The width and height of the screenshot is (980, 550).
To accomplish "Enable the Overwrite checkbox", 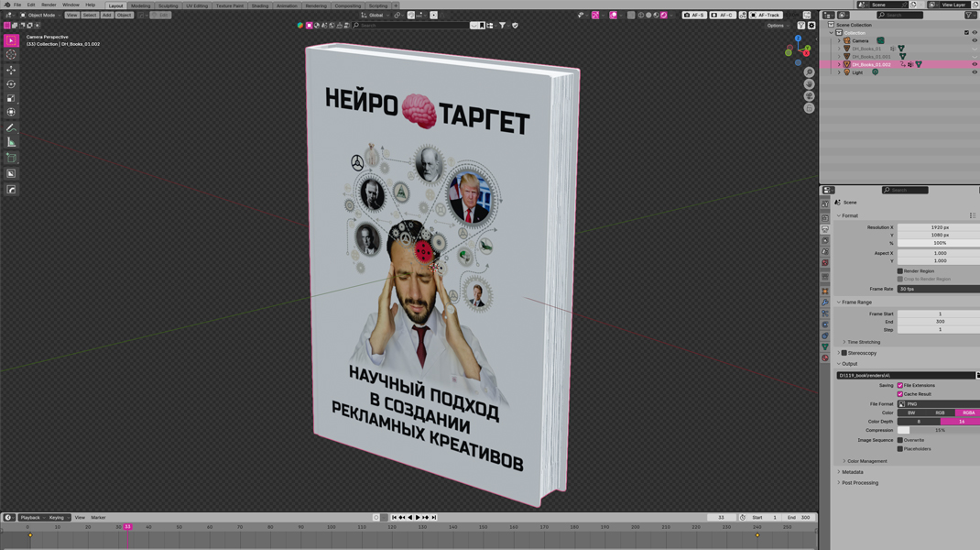I will tap(900, 440).
